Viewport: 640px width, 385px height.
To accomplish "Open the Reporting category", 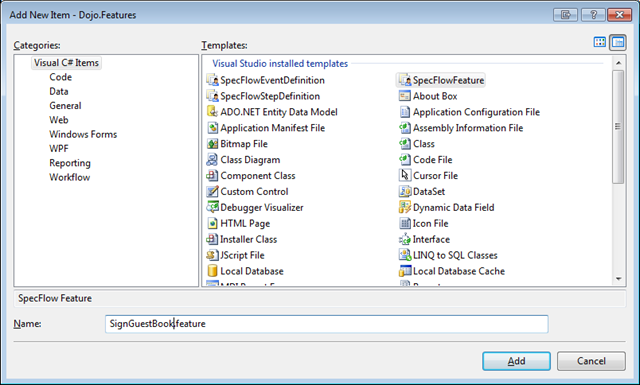I will tap(70, 163).
